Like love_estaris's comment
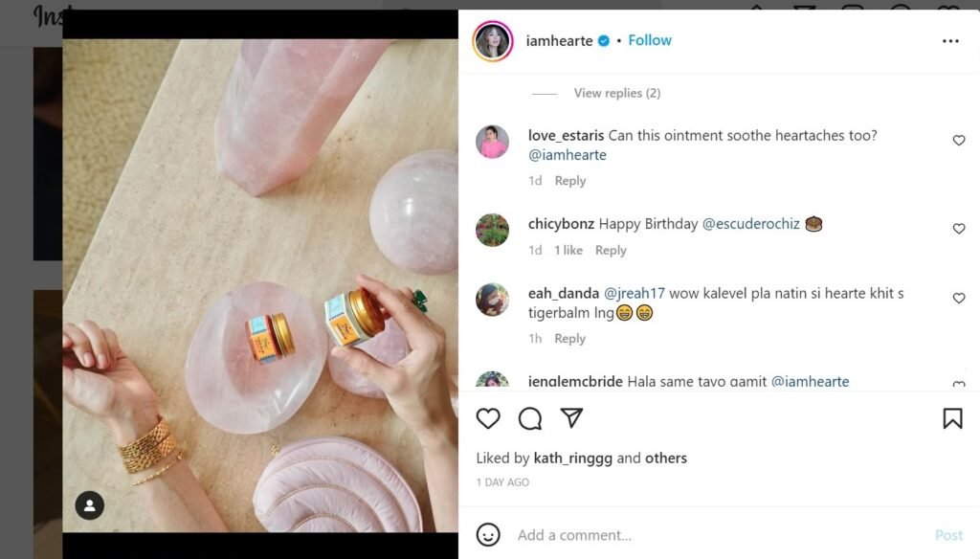The image size is (980, 559). coord(958,141)
